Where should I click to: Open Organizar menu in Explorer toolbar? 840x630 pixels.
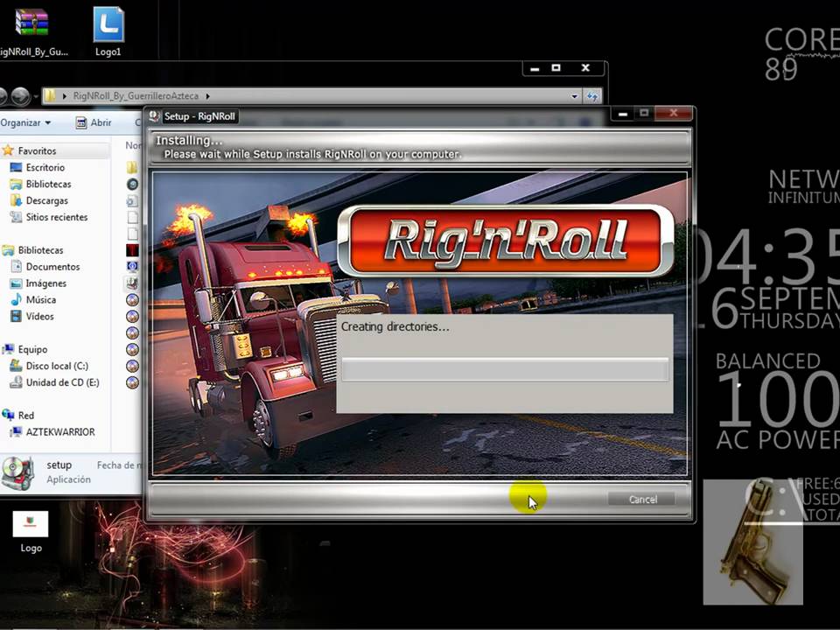(25, 122)
